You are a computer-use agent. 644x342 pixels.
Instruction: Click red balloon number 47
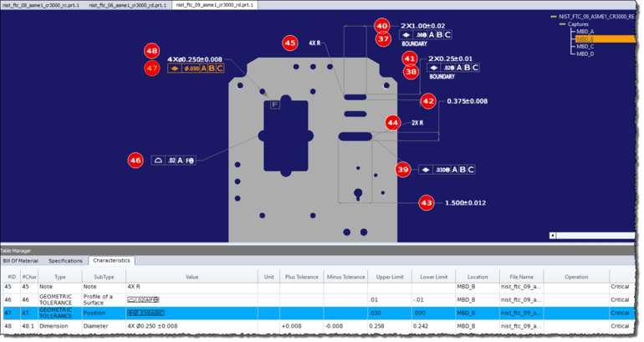pos(152,69)
